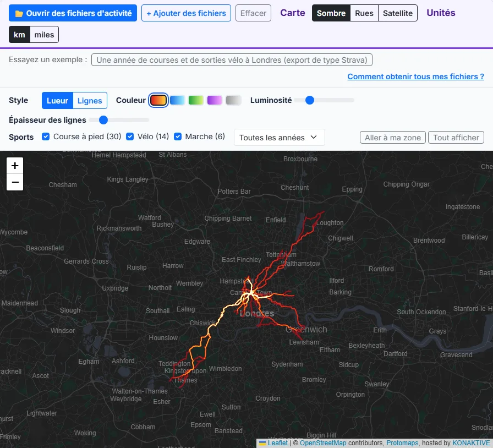Switch map to Satellite view
This screenshot has height=448, width=493.
point(398,13)
